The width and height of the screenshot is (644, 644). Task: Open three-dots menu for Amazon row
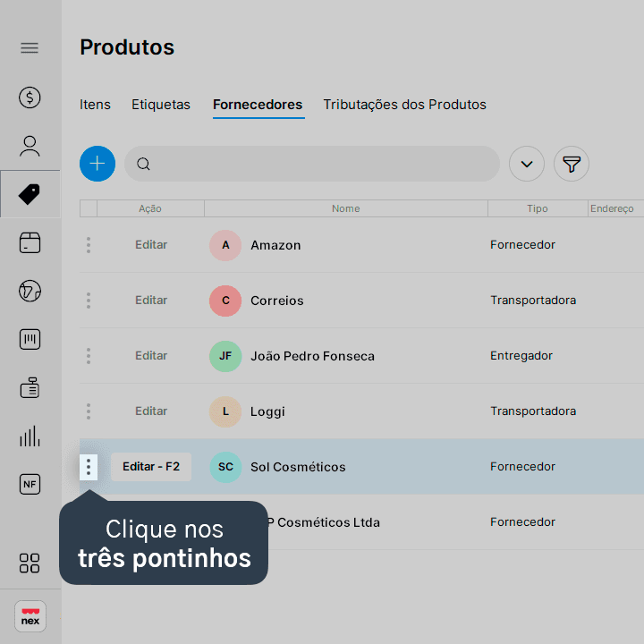[x=89, y=245]
